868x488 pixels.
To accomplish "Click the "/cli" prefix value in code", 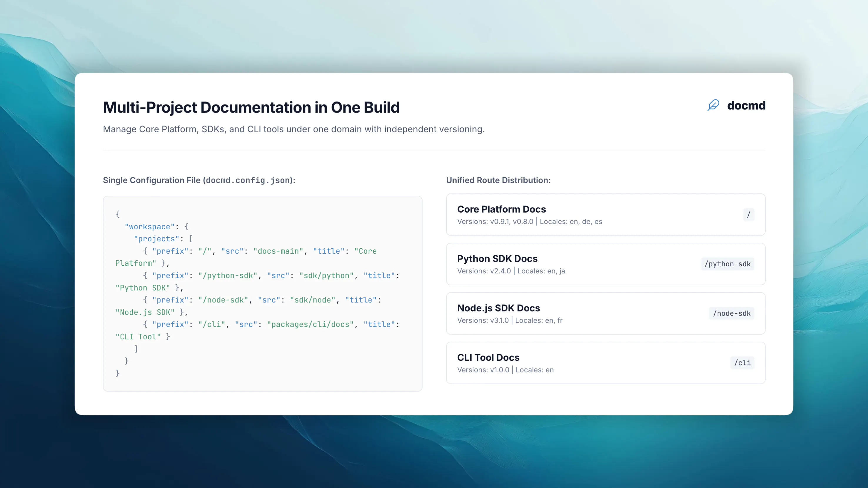I will click(x=212, y=324).
